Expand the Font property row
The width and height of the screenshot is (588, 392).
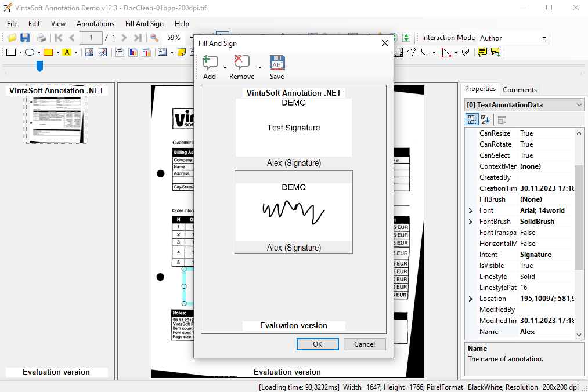point(471,210)
